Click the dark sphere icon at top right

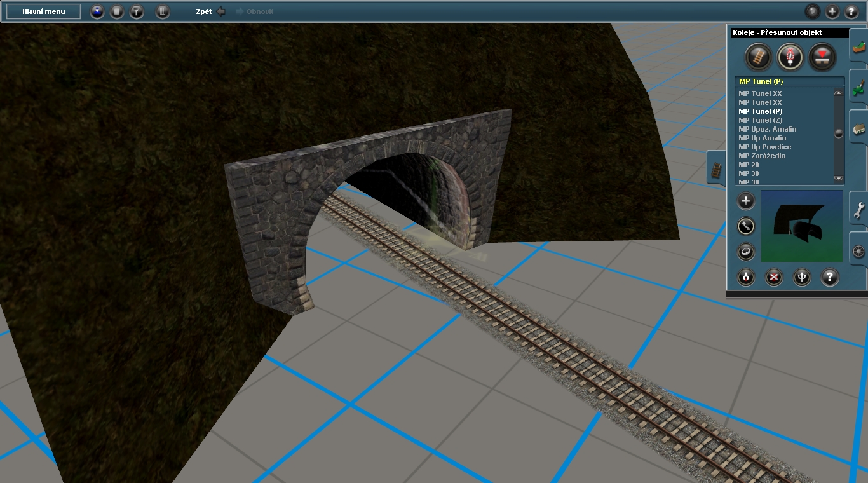pos(813,11)
